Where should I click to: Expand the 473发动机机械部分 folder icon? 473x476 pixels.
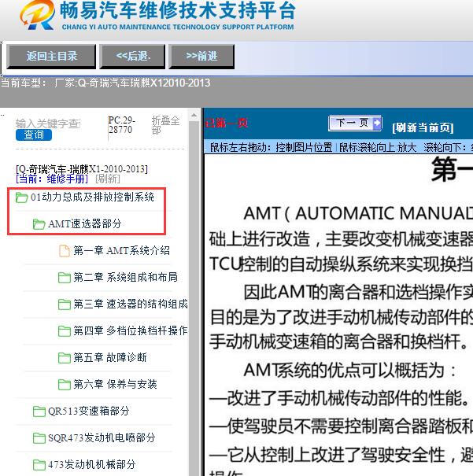pyautogui.click(x=39, y=465)
